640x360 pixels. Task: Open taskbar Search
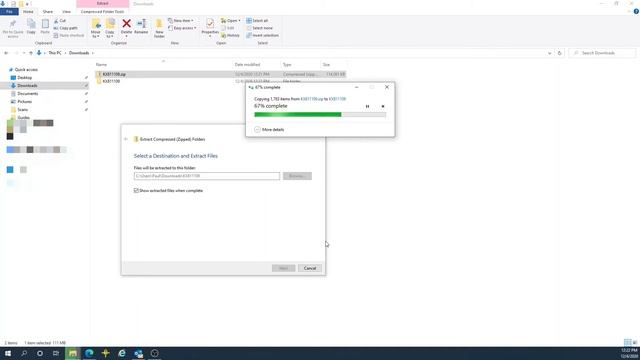[24, 353]
